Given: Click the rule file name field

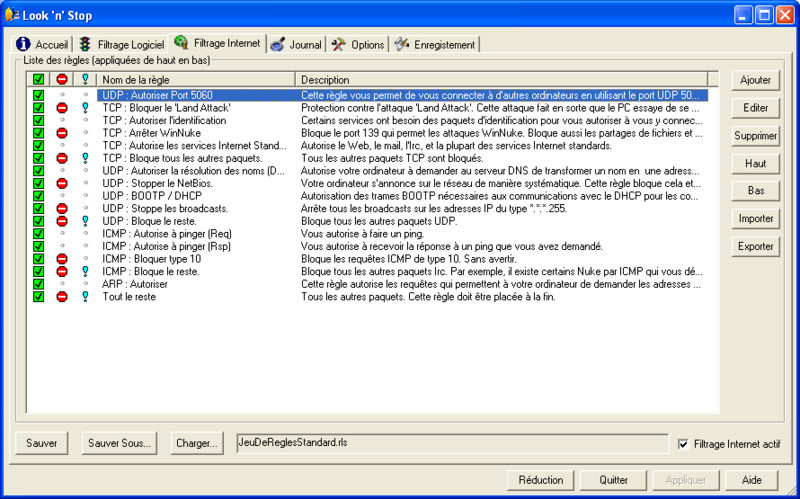Looking at the screenshot, I should coord(452,443).
